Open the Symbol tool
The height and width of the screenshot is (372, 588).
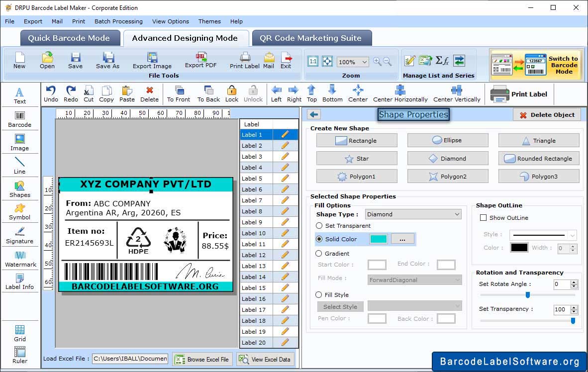click(19, 212)
